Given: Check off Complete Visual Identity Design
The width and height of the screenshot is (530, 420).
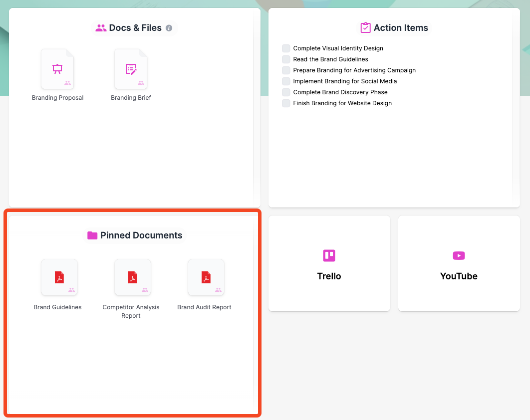Looking at the screenshot, I should click(x=286, y=48).
